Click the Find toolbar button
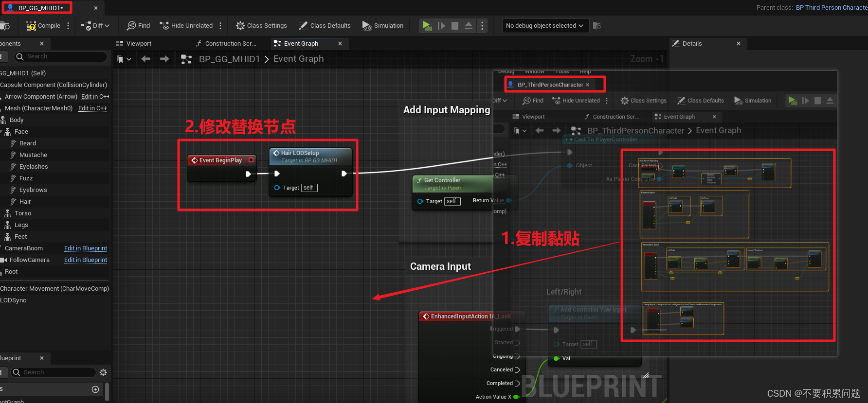 [139, 26]
